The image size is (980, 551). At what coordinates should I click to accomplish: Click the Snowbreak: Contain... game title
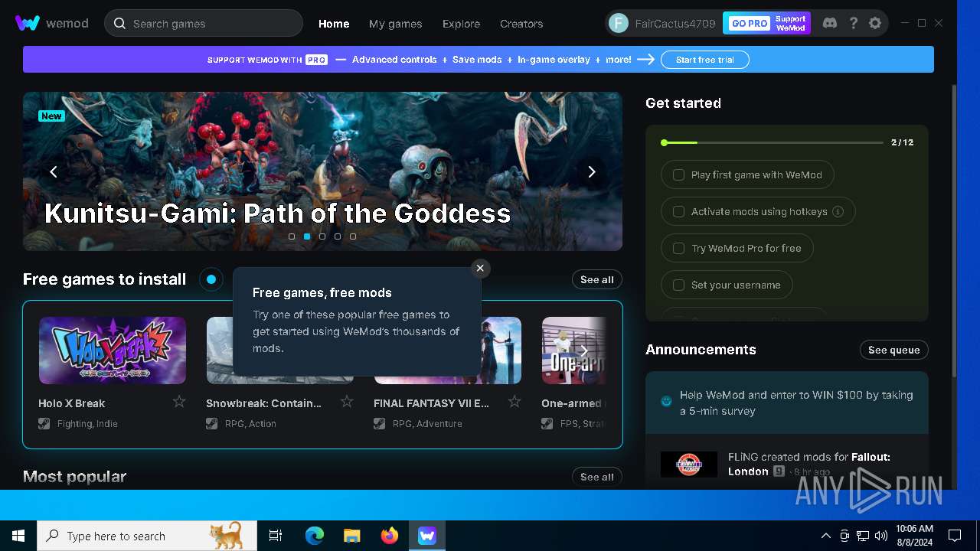tap(264, 403)
